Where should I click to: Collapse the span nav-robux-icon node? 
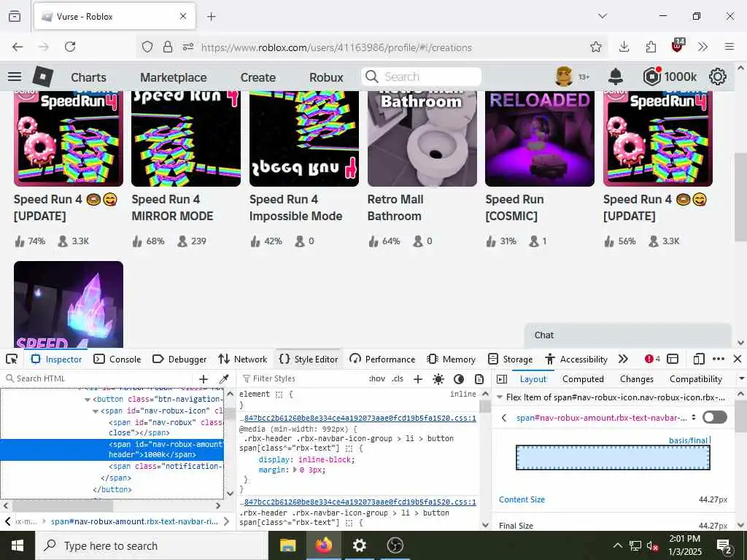96,411
